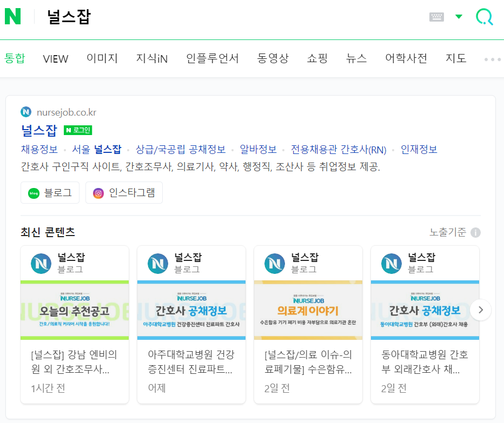Open 아주대학교병원 간호사 공채정보 thumbnail

(x=191, y=310)
